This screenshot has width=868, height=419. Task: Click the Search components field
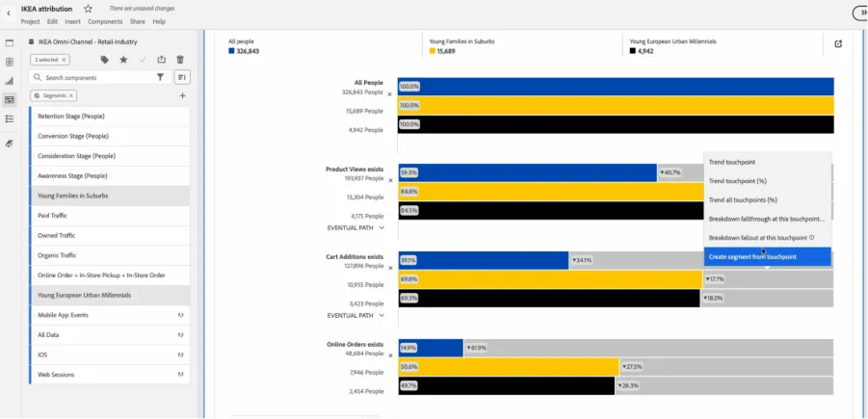point(99,77)
